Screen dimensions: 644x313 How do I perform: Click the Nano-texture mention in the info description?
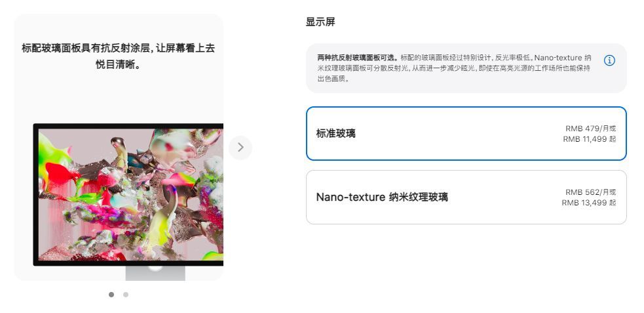coord(558,58)
